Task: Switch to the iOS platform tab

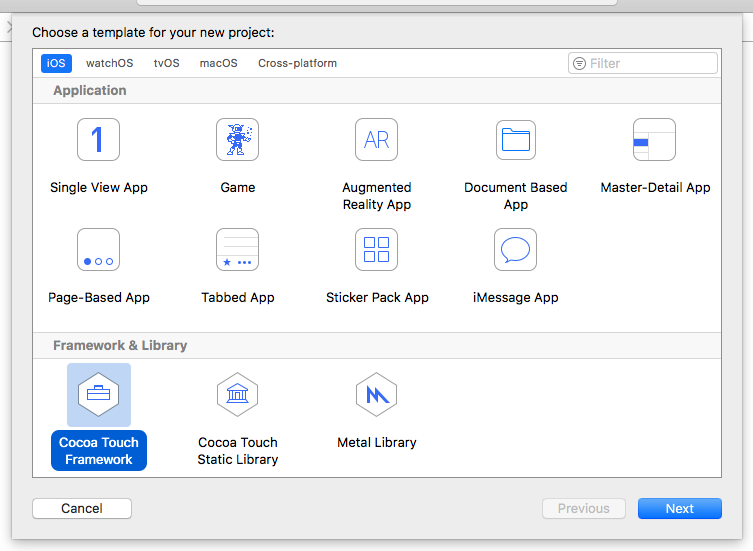Action: click(x=56, y=63)
